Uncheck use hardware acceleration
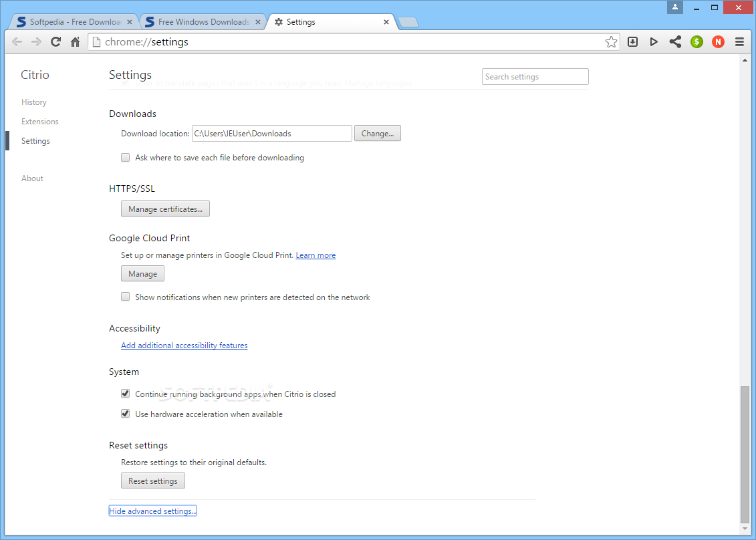This screenshot has height=540, width=756. pyautogui.click(x=126, y=413)
